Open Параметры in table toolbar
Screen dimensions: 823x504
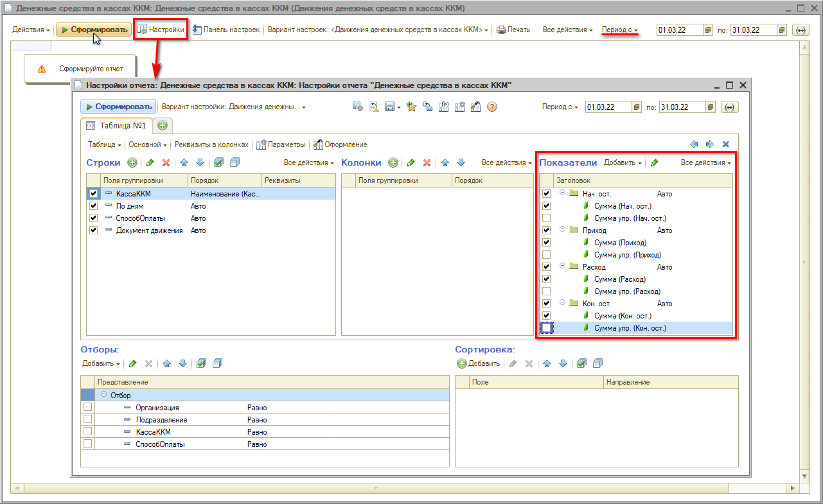point(281,144)
